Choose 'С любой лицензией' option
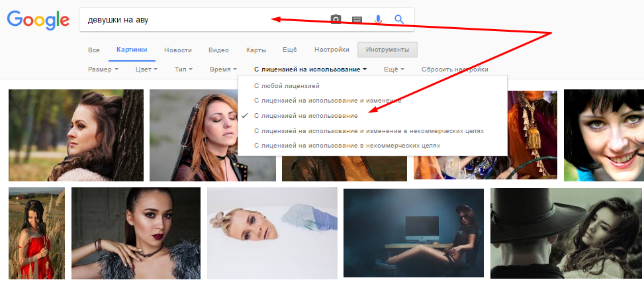This screenshot has height=282, width=644. [x=287, y=86]
